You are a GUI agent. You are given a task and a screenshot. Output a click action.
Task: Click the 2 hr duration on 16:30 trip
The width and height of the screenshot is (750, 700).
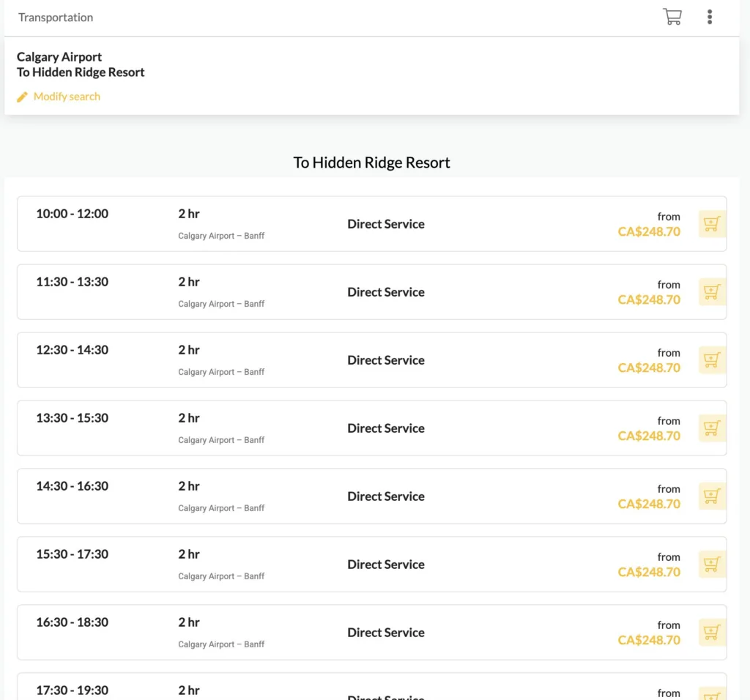click(x=189, y=622)
